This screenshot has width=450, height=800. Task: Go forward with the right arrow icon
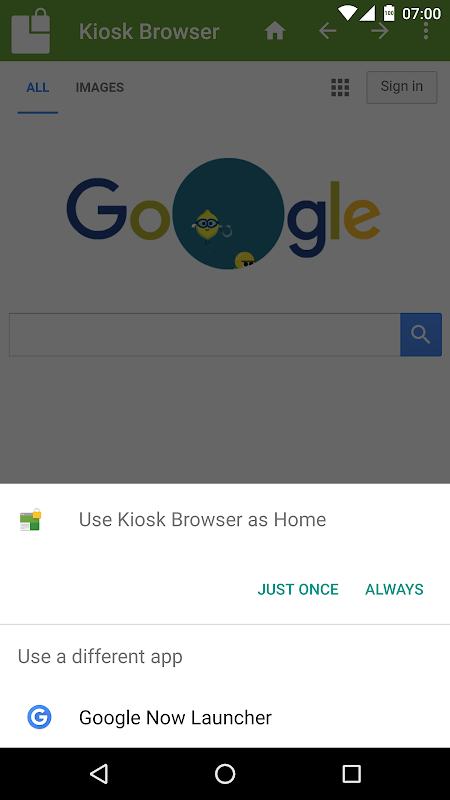pos(380,32)
